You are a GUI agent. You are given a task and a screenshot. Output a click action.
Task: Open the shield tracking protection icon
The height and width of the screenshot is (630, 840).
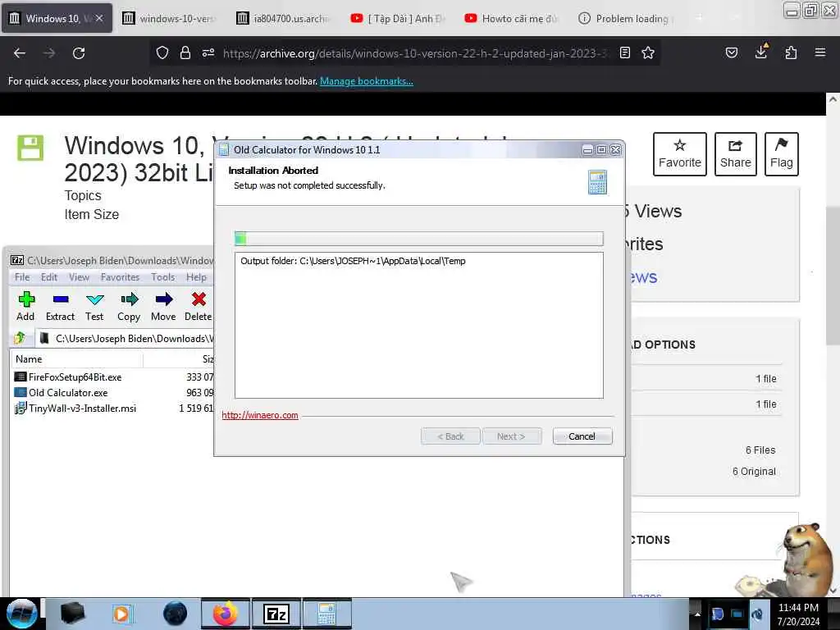point(162,52)
